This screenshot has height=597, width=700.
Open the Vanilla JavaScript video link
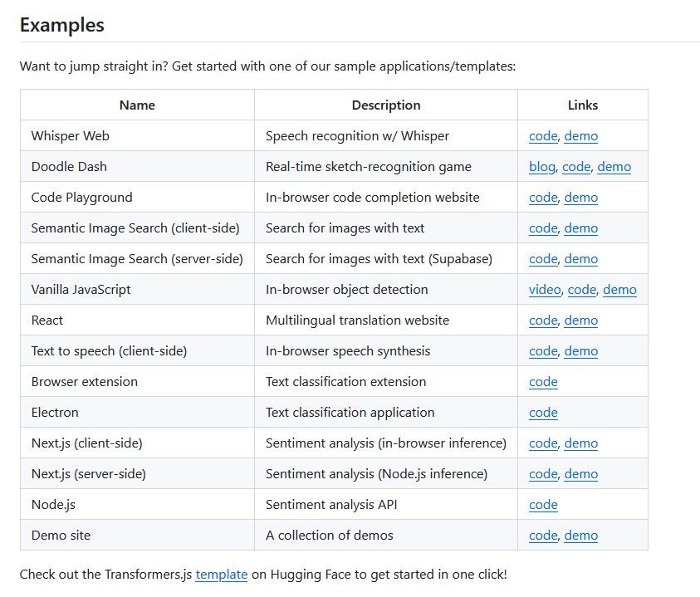tap(545, 290)
